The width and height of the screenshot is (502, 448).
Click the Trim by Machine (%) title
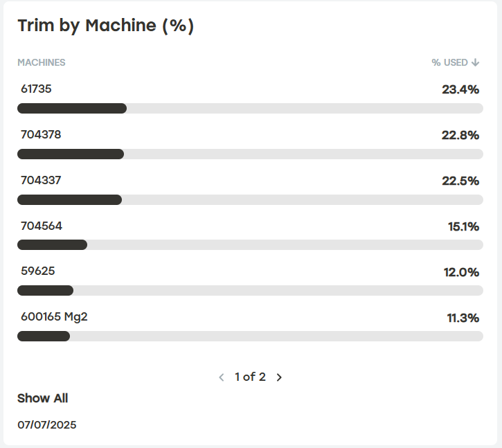pyautogui.click(x=105, y=26)
